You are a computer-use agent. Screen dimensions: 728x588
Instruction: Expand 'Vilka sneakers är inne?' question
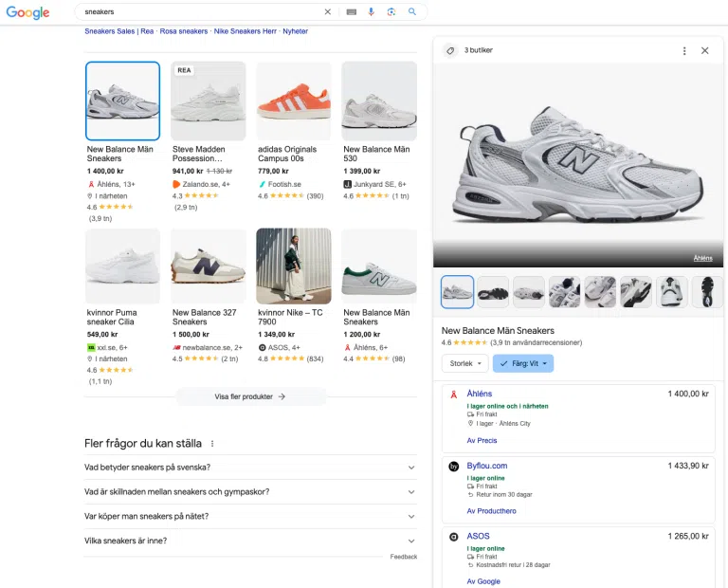pyautogui.click(x=250, y=541)
